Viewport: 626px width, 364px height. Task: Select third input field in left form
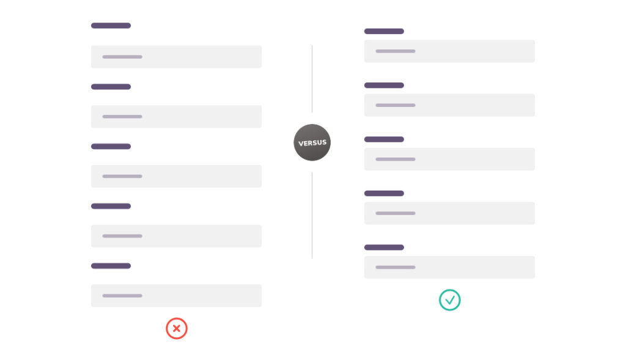177,177
